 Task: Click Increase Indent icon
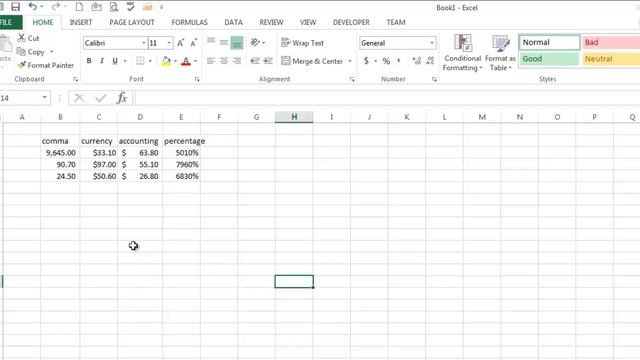click(x=268, y=61)
